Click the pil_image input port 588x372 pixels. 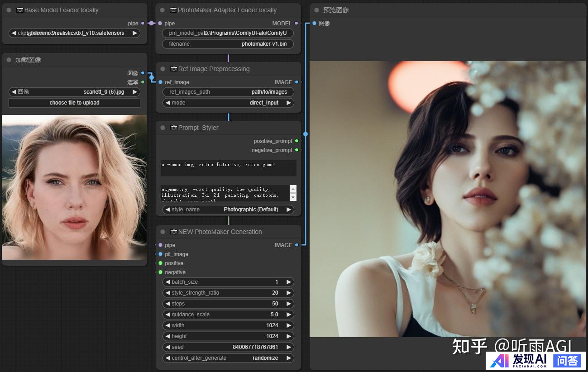(160, 254)
